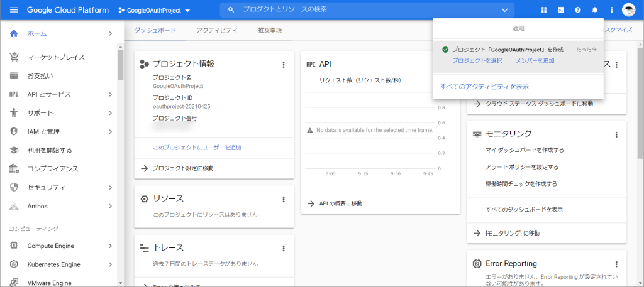Click the 利用を開始する graduation cap icon
The height and width of the screenshot is (287, 644).
[x=14, y=150]
